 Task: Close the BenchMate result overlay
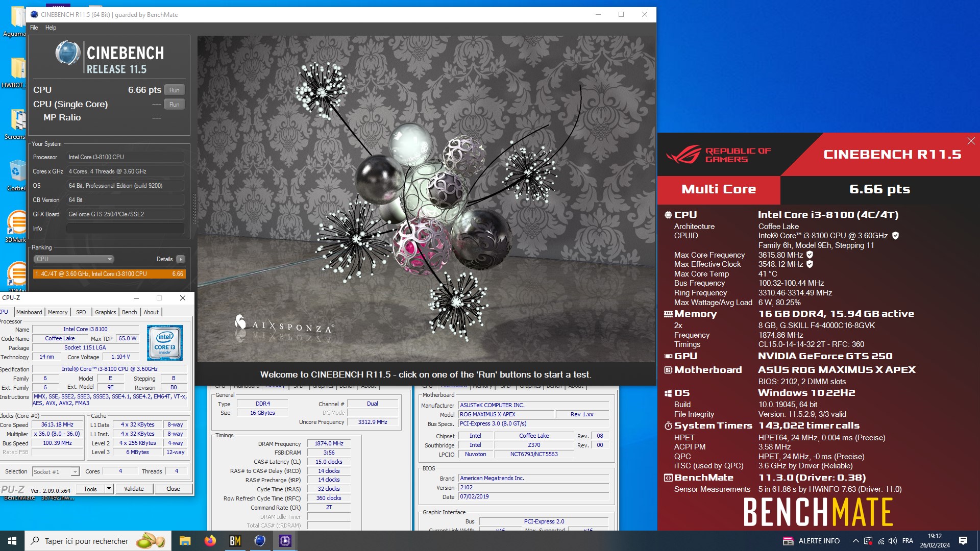pos(971,141)
